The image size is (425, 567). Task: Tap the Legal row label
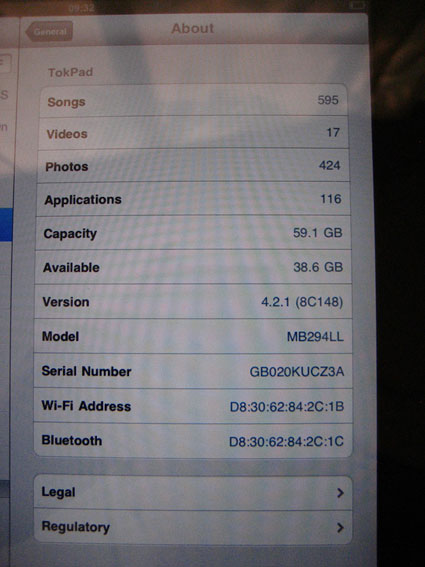pyautogui.click(x=58, y=492)
